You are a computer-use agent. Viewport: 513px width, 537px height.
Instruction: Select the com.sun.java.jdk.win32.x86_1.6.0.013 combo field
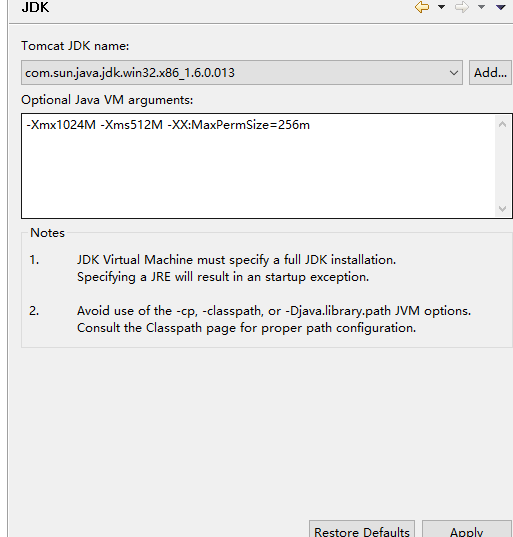[x=242, y=73]
